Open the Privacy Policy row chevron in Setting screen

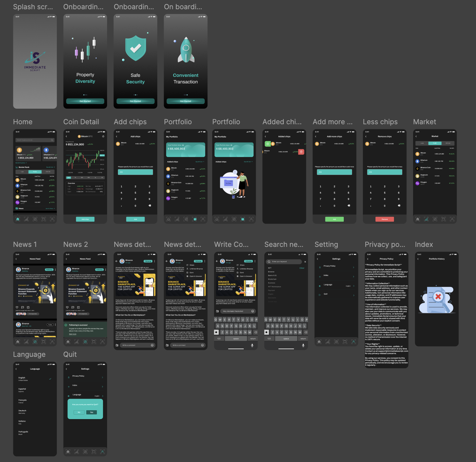(354, 267)
